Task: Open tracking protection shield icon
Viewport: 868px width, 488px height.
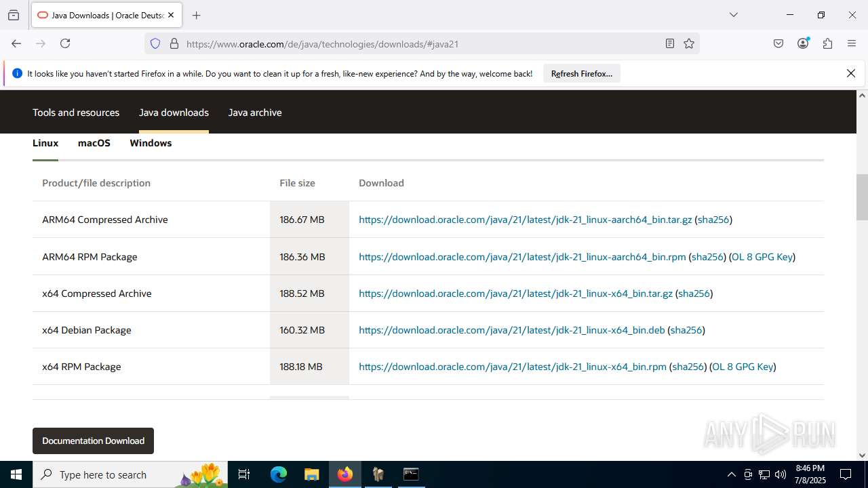Action: click(x=155, y=43)
